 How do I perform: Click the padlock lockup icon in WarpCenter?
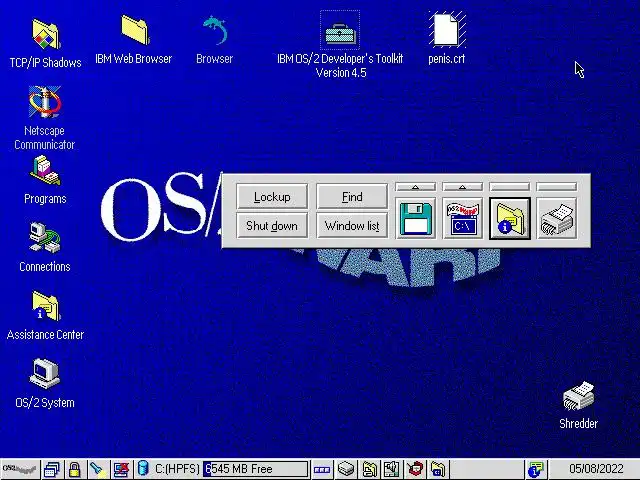tap(74, 469)
